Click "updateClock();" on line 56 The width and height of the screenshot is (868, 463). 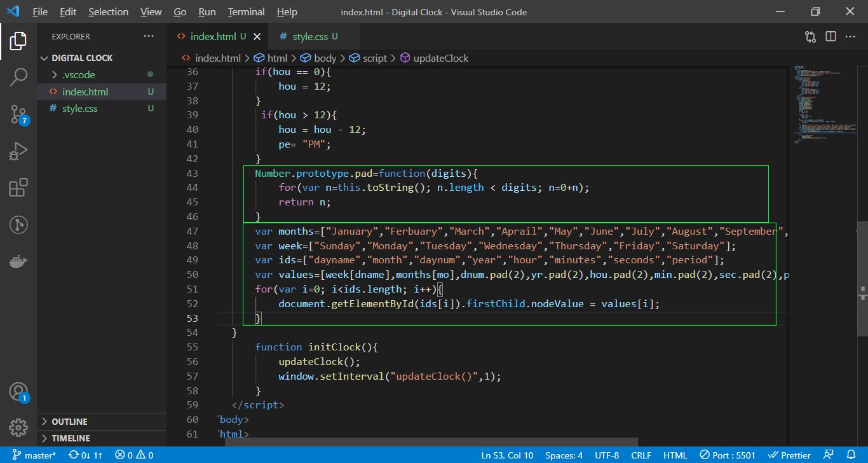(319, 361)
